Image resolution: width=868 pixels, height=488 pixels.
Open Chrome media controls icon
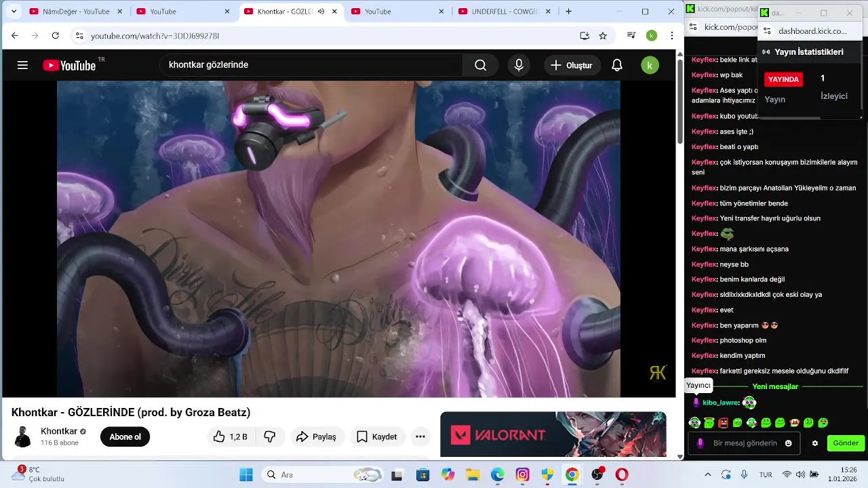631,35
